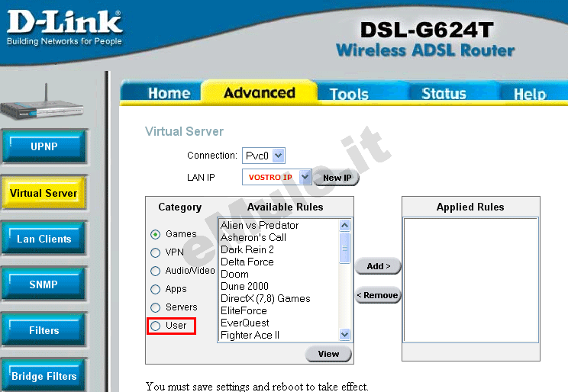The height and width of the screenshot is (392, 568).
Task: Click the View button
Action: tap(328, 354)
